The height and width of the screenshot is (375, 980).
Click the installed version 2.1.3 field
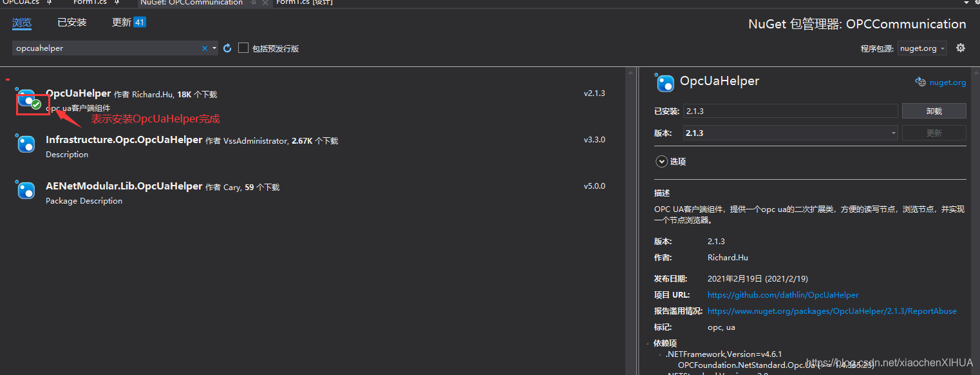pyautogui.click(x=791, y=111)
